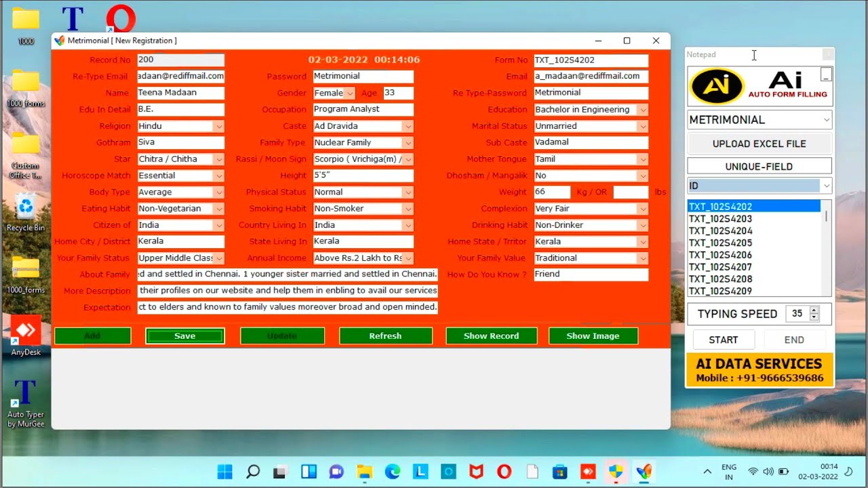Open the Recycle Bin desktop icon
The width and height of the screenshot is (868, 488).
click(x=26, y=212)
